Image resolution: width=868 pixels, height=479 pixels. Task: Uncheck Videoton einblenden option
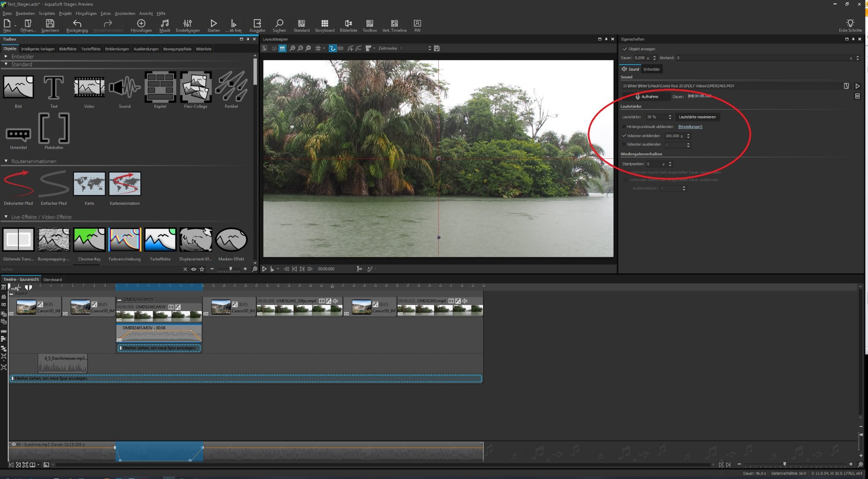(624, 136)
